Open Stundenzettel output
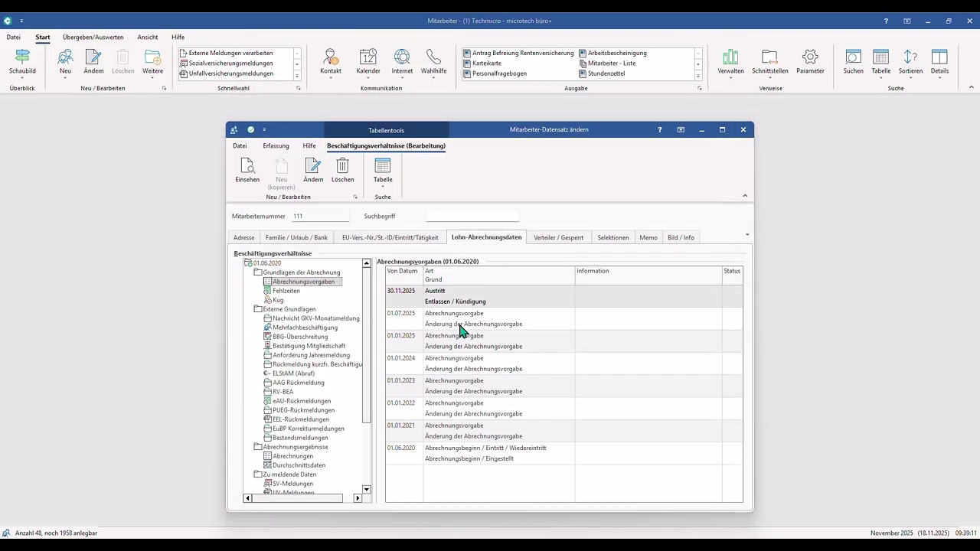 (x=602, y=73)
